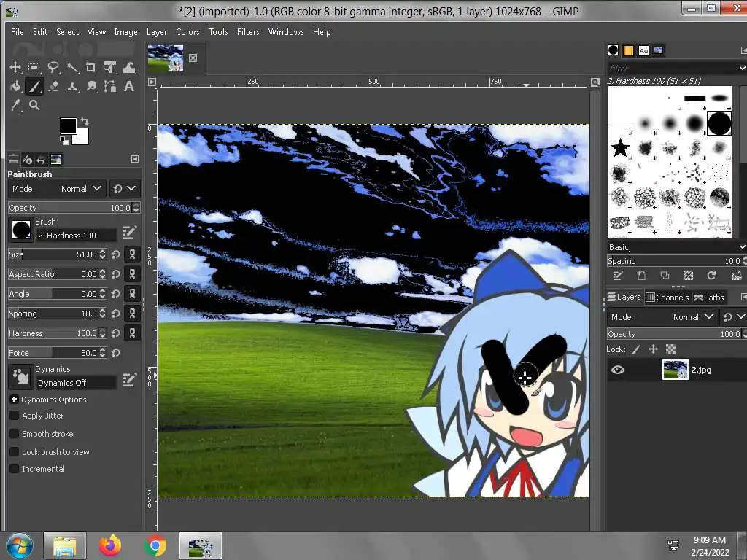The height and width of the screenshot is (560, 747).
Task: Select the Text tool
Action: [129, 86]
